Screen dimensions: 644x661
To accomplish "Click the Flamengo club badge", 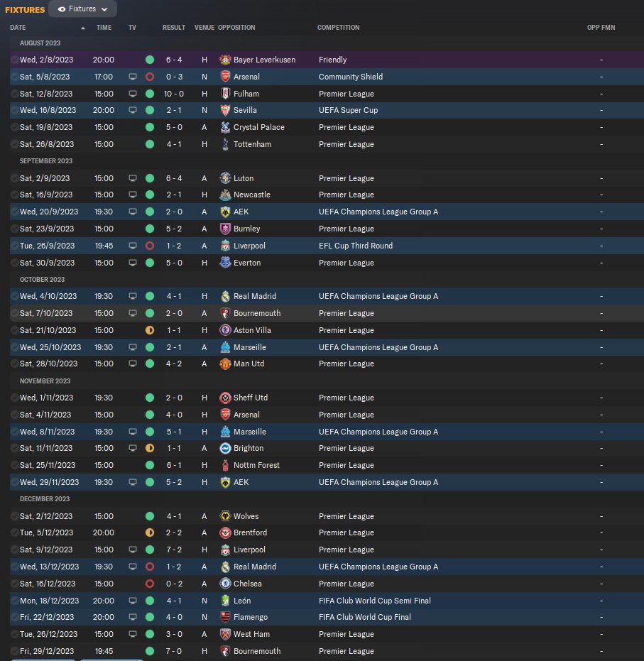I will point(226,617).
